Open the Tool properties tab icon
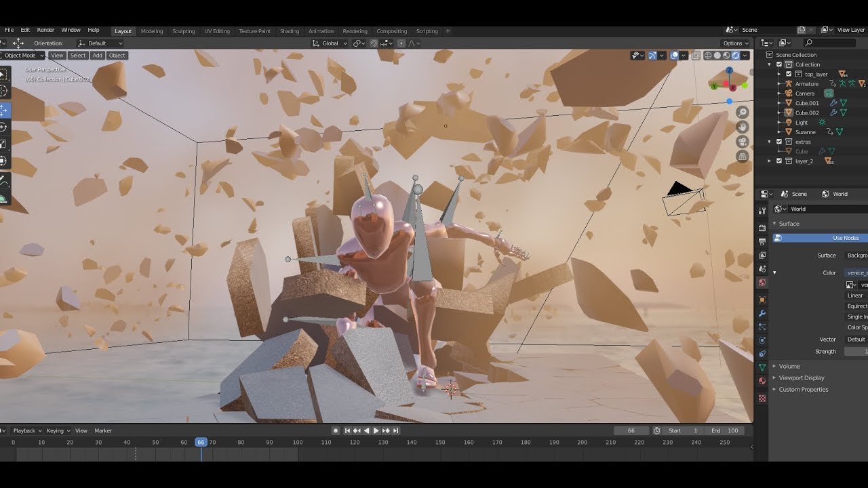 pos(762,211)
